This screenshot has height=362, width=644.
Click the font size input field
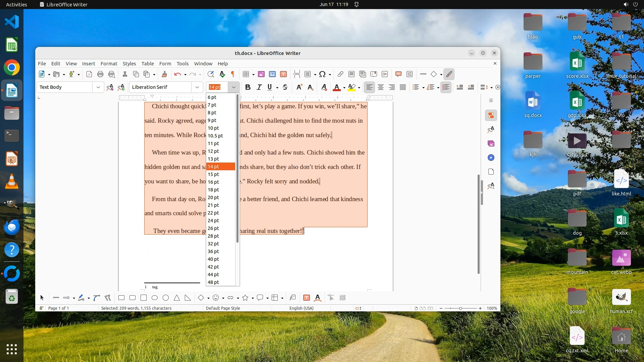pos(217,87)
